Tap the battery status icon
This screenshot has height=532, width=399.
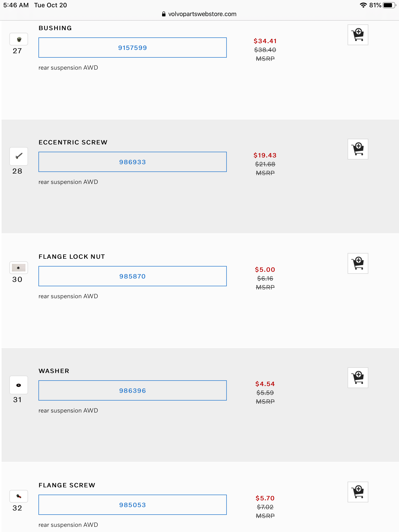[x=389, y=5]
